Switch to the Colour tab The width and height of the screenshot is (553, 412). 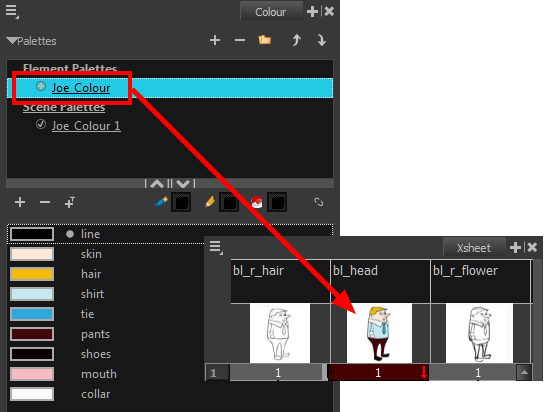pos(271,12)
